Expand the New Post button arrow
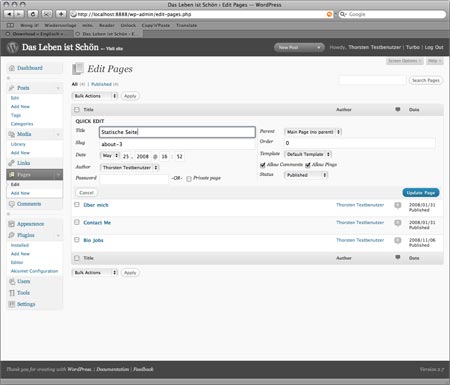 click(x=319, y=48)
